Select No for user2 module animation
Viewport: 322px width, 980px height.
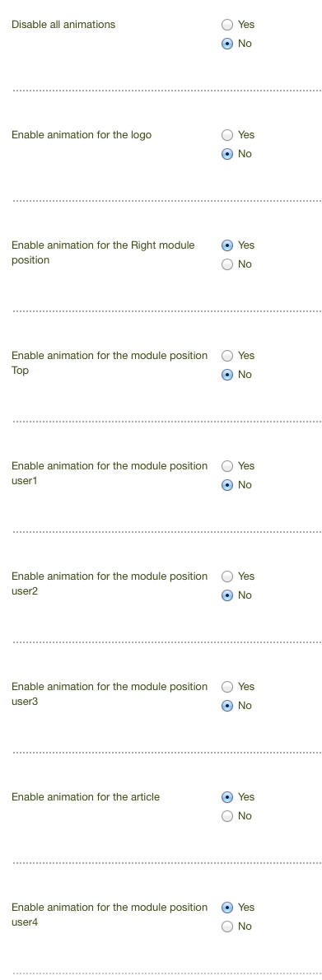(227, 595)
